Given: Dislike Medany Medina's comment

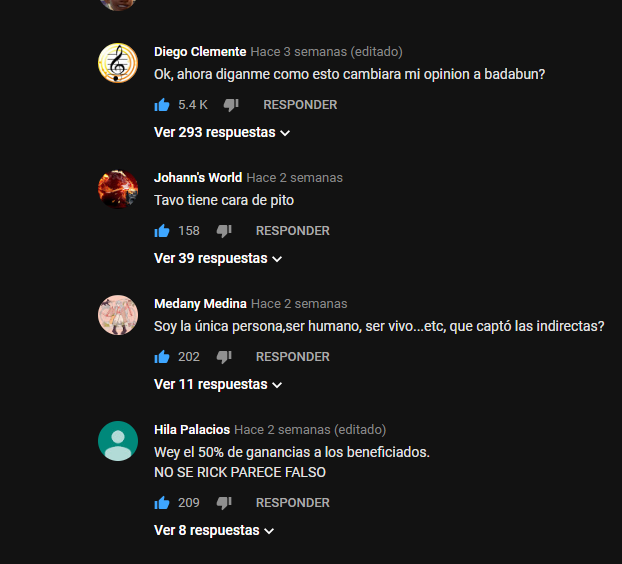Looking at the screenshot, I should [x=224, y=357].
